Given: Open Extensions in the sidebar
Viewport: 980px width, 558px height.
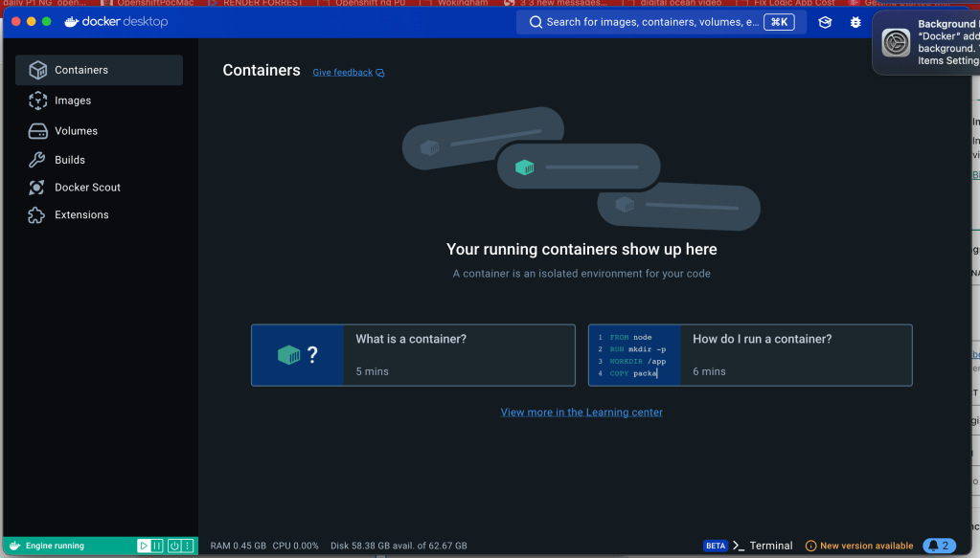Looking at the screenshot, I should [x=99, y=214].
